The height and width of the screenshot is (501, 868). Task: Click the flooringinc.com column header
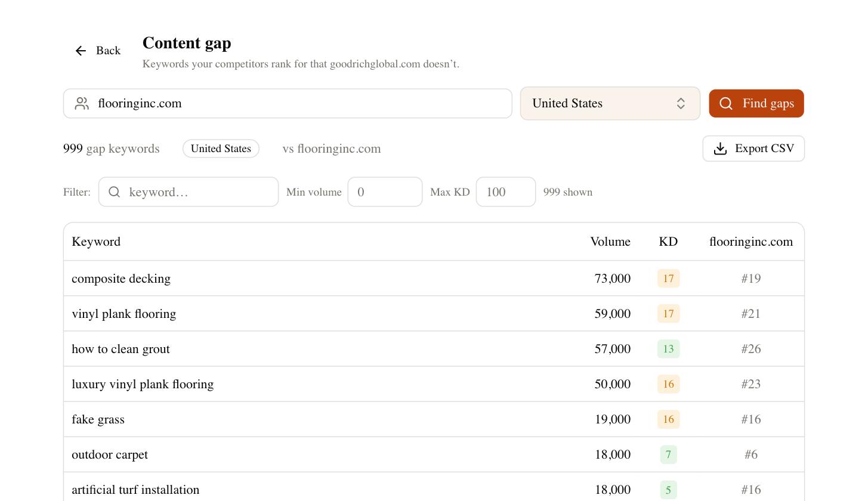point(751,242)
